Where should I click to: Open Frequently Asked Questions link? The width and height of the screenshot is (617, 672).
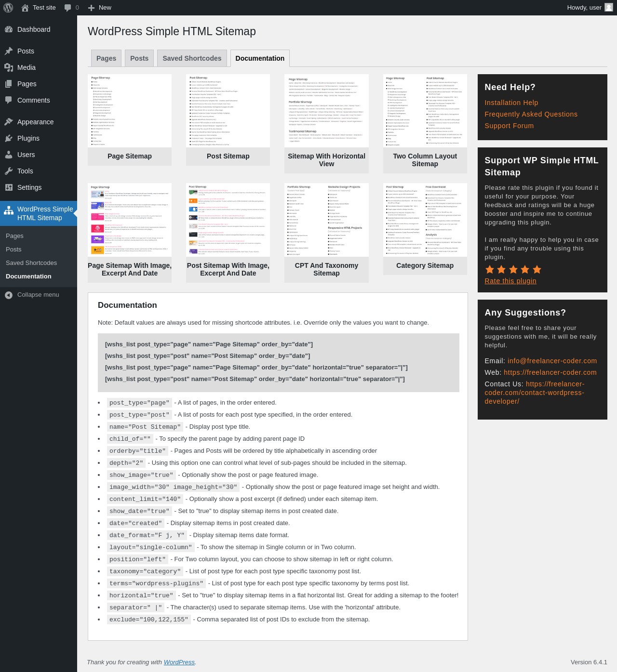pos(531,114)
